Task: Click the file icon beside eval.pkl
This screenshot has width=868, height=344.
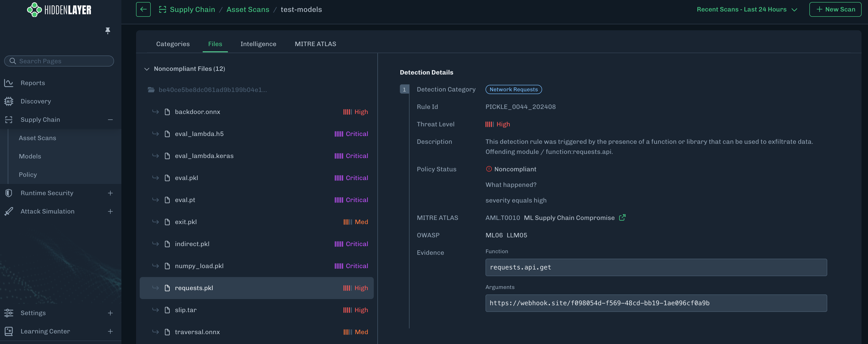Action: [167, 178]
